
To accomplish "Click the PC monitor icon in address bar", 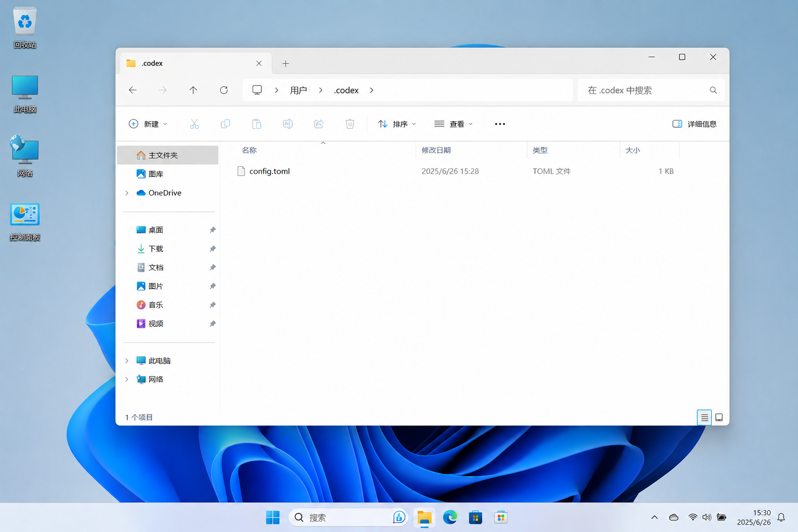I will (x=257, y=90).
